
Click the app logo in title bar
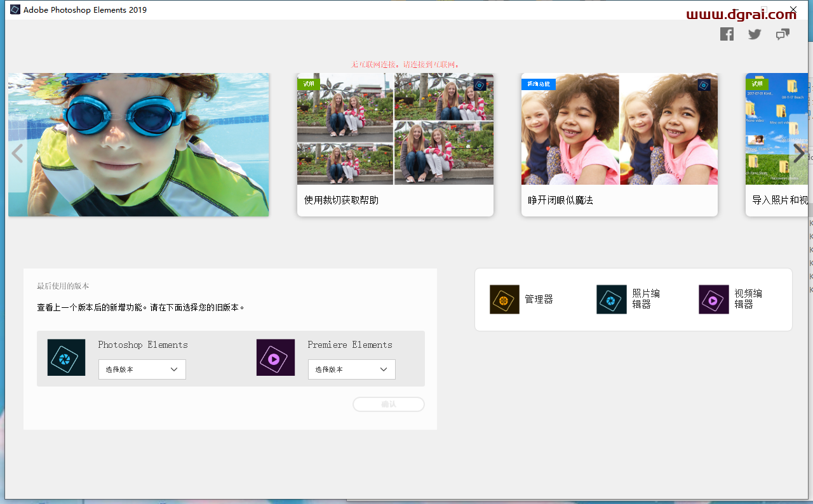15,10
